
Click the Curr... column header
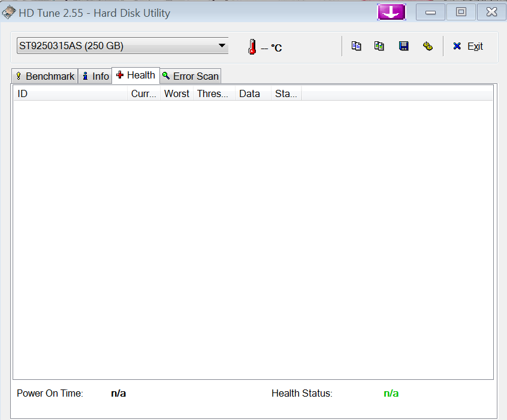[x=144, y=93]
